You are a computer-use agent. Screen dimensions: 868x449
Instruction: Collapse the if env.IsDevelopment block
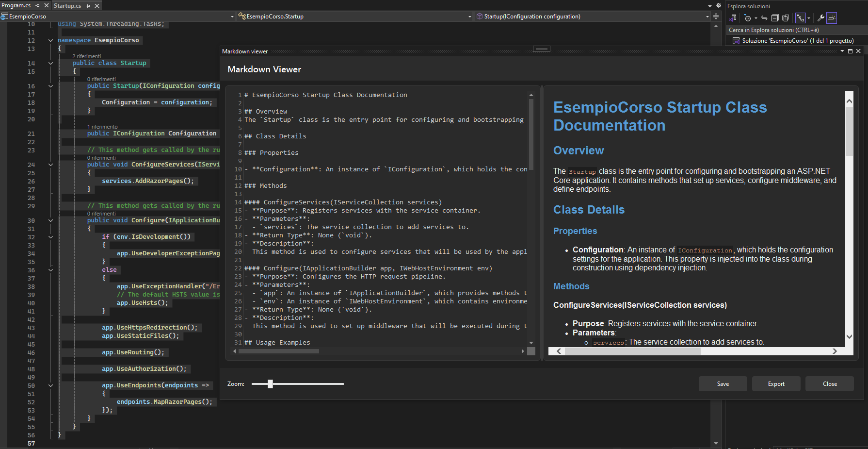[50, 237]
